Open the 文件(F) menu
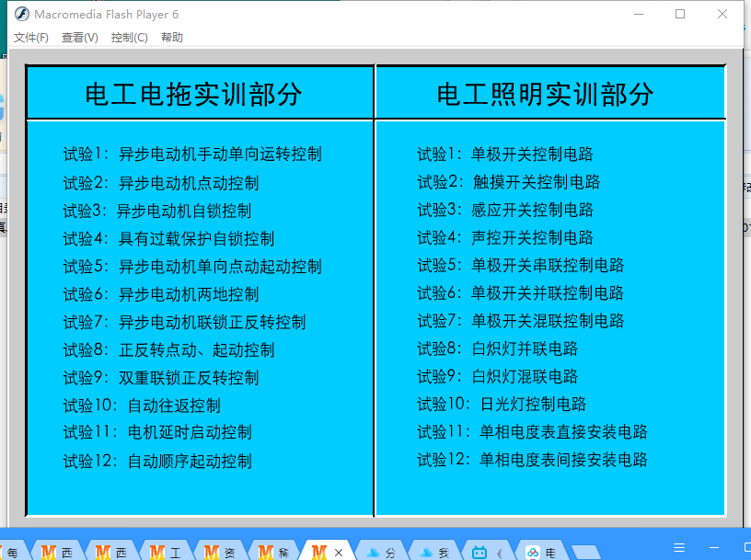Image resolution: width=751 pixels, height=560 pixels. coord(31,38)
